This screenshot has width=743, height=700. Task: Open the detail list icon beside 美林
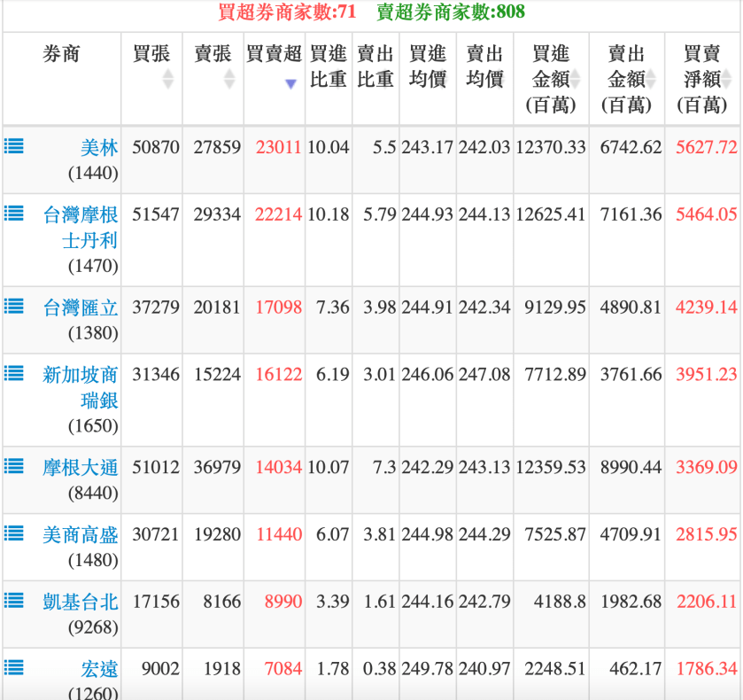click(13, 145)
